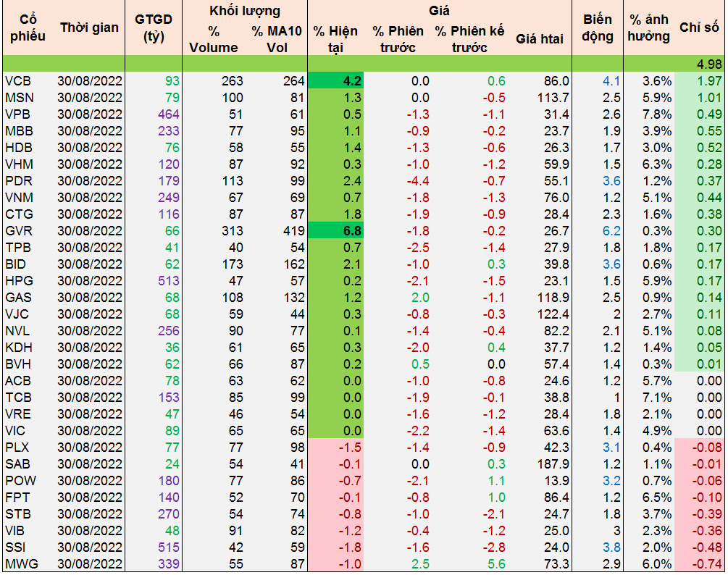728x575 pixels.
Task: Select VPB's 7.8% influence weight
Action: pyautogui.click(x=657, y=114)
